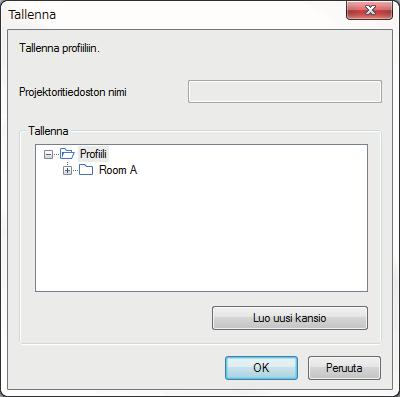
Task: Select the Room A tree item label
Action: point(118,170)
